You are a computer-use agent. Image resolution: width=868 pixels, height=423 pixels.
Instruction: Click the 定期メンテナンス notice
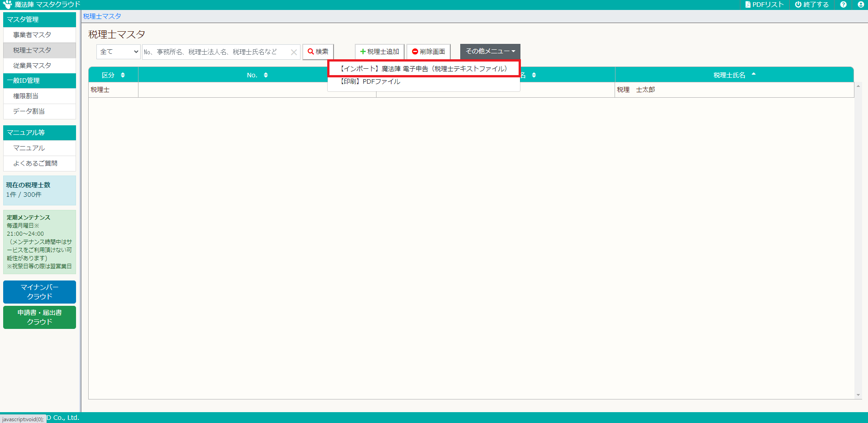tap(39, 242)
